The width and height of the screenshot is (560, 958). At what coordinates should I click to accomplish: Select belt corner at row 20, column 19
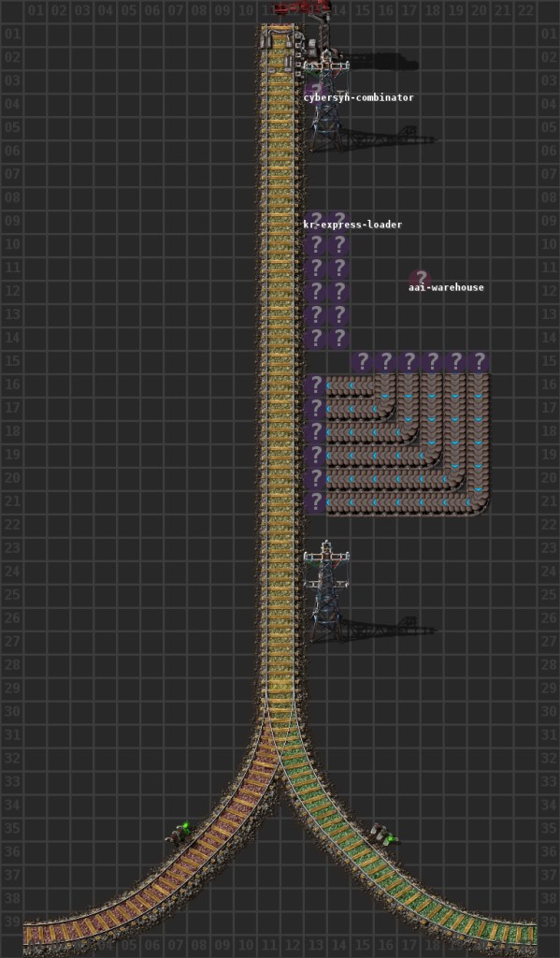pyautogui.click(x=455, y=478)
